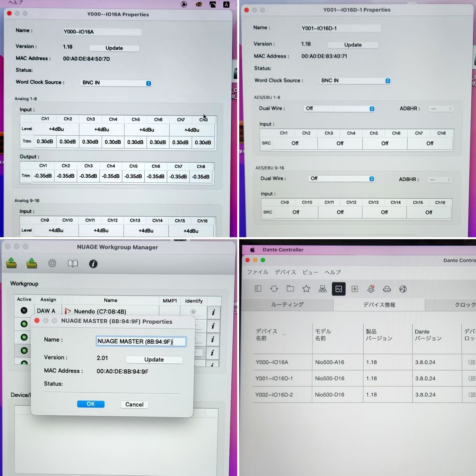Image resolution: width=476 pixels, height=476 pixels.
Task: Click the Nuendo (C7:08:4B) name entry
Action: (x=100, y=311)
